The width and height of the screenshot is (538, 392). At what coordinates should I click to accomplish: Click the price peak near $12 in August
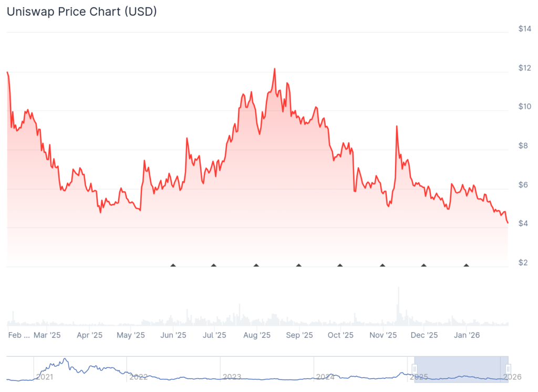pos(274,69)
